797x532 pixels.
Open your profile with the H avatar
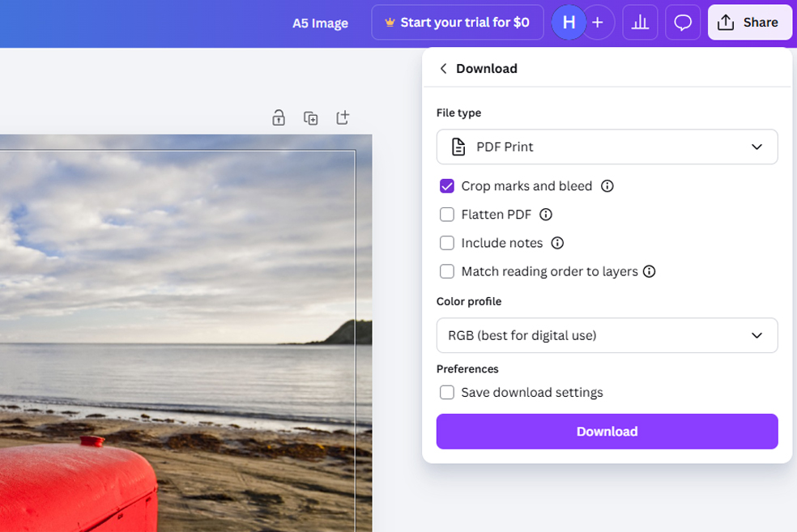[569, 22]
